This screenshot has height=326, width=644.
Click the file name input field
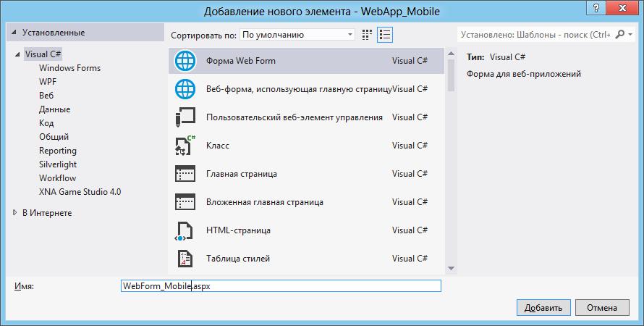281,286
